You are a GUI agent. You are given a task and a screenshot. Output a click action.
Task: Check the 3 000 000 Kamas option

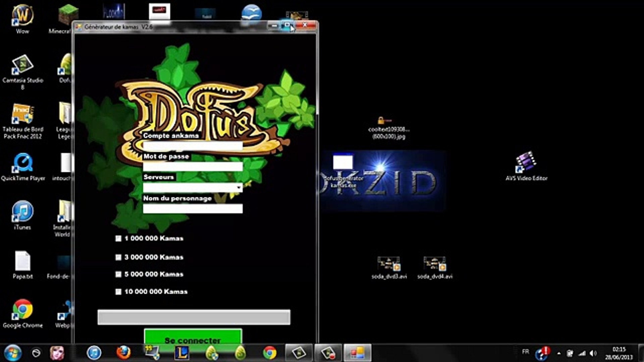(x=118, y=257)
